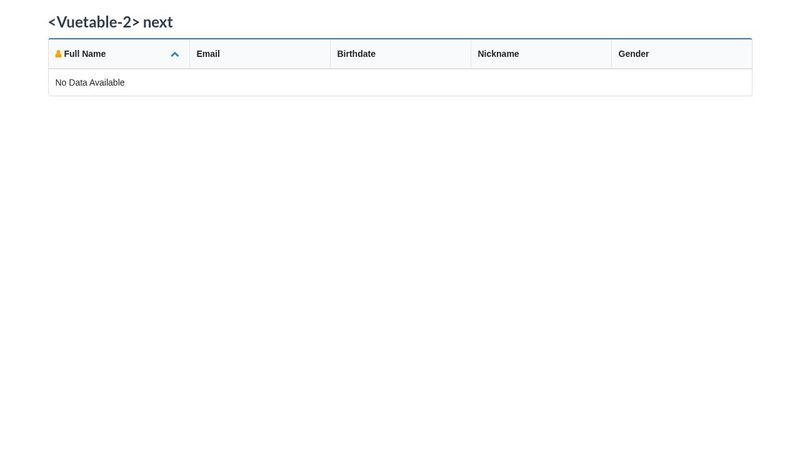Click the 'No Data Available' message
This screenshot has width=800, height=450.
[x=90, y=83]
